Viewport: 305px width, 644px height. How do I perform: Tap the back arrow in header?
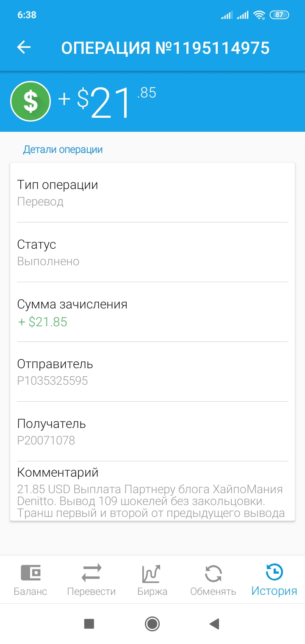tap(24, 47)
